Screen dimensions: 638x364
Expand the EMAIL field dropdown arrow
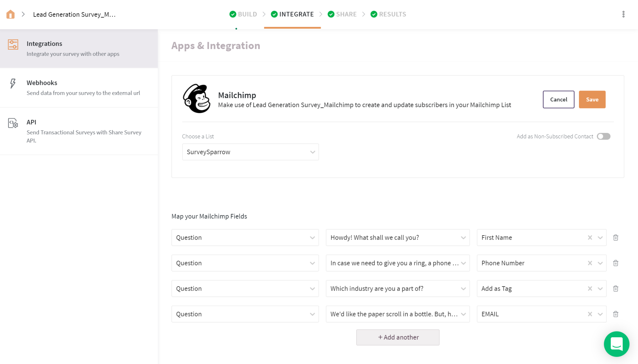pyautogui.click(x=600, y=314)
